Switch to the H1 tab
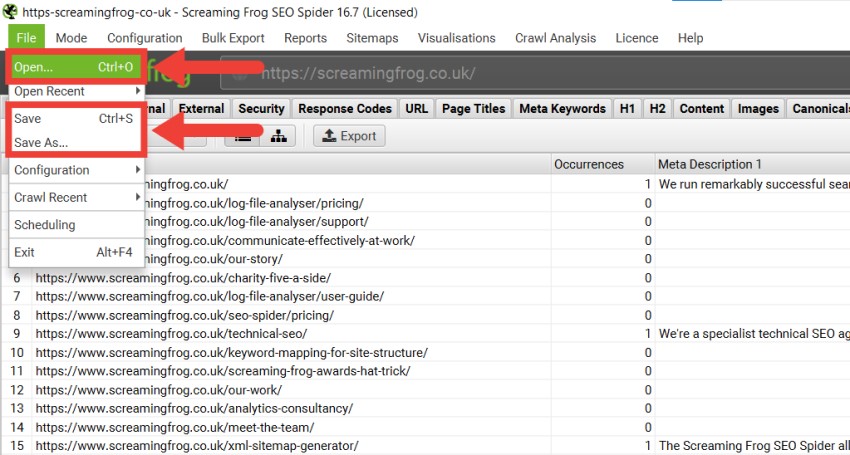Image resolution: width=850 pixels, height=455 pixels. 627,108
